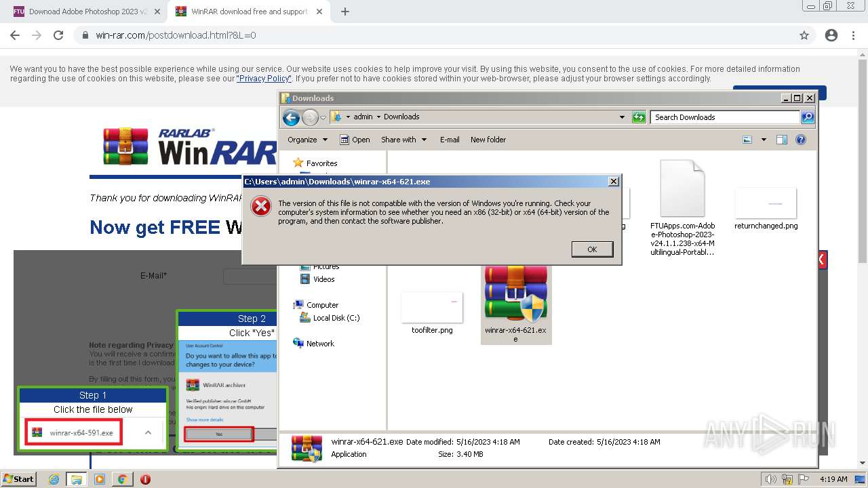Image resolution: width=868 pixels, height=488 pixels.
Task: Change the view with the views icon
Action: click(747, 140)
